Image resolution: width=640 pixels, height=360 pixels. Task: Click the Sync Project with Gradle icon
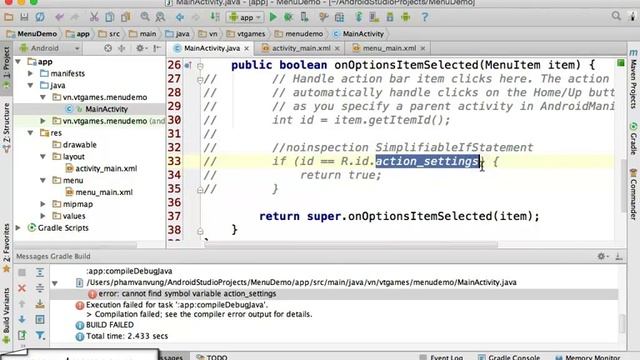359,17
